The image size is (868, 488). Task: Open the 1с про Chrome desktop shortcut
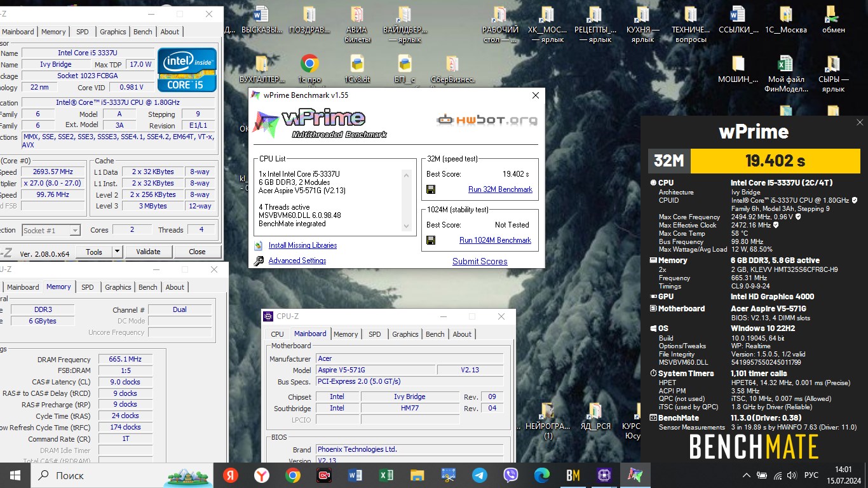309,69
